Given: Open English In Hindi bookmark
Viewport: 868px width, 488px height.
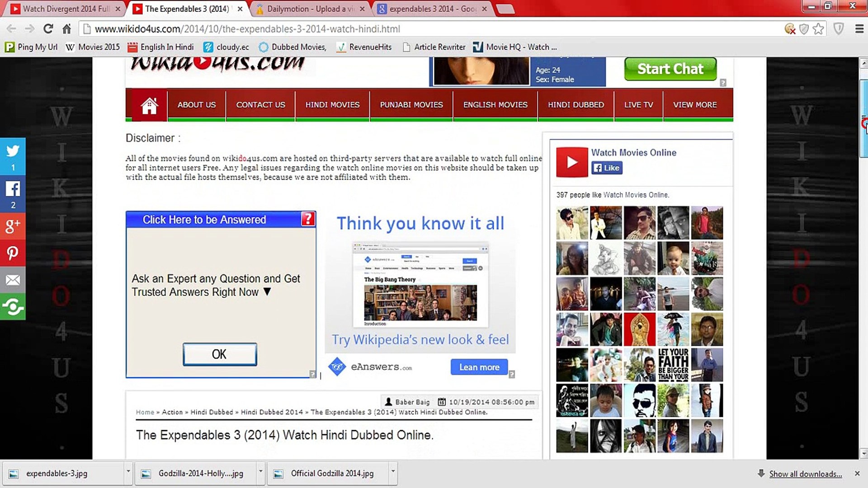Looking at the screenshot, I should point(161,47).
